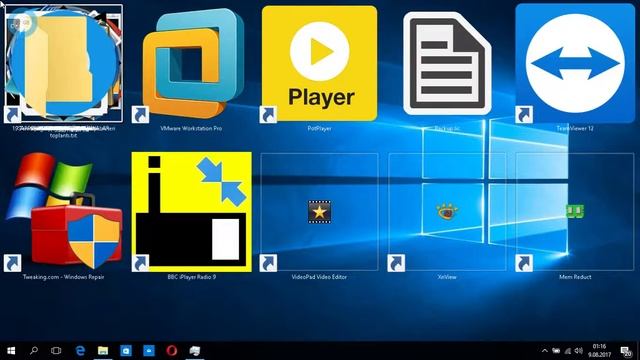Screen dimensions: 640x360
Task: Open Task View from the taskbar
Action: [x=56, y=351]
